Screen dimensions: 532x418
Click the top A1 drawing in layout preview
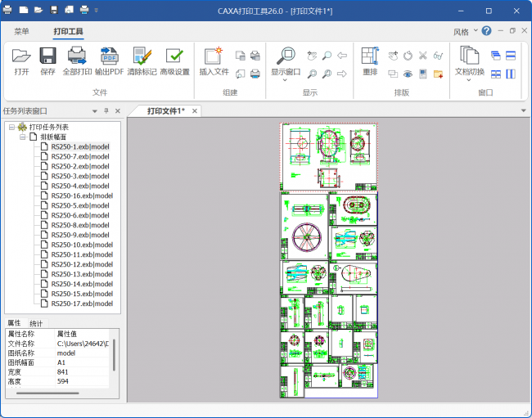328,157
